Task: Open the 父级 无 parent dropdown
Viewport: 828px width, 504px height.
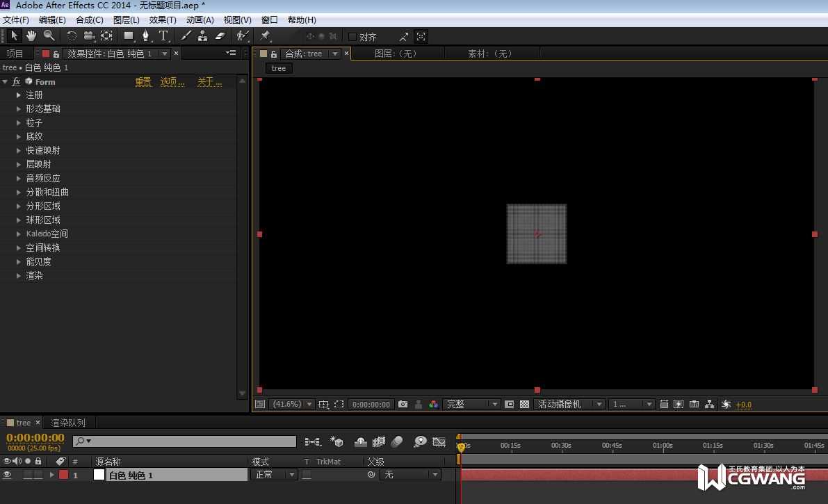Action: pos(410,475)
